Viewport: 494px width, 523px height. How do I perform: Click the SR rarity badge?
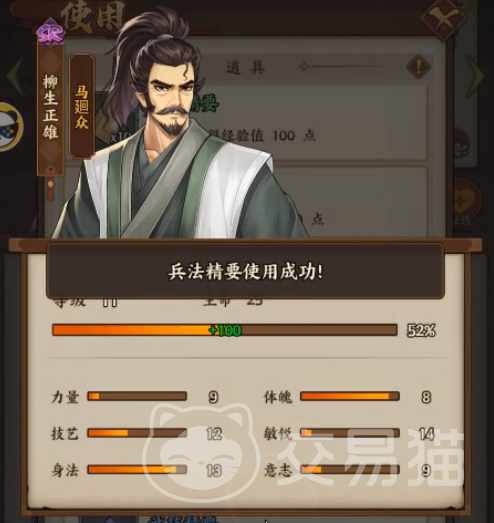[51, 33]
